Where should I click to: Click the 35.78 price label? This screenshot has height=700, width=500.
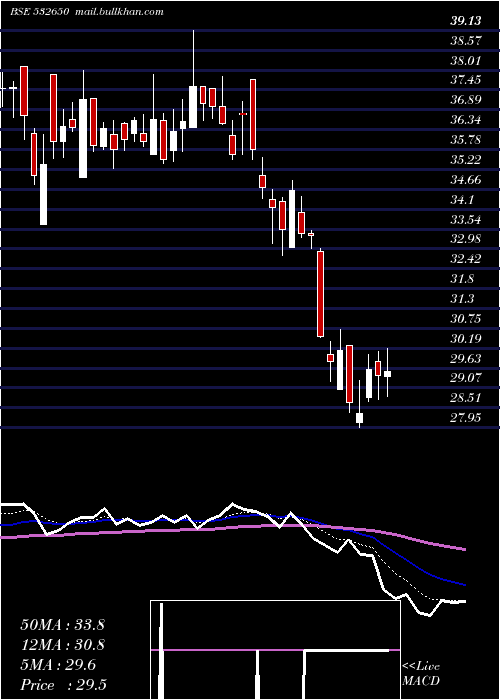(466, 139)
